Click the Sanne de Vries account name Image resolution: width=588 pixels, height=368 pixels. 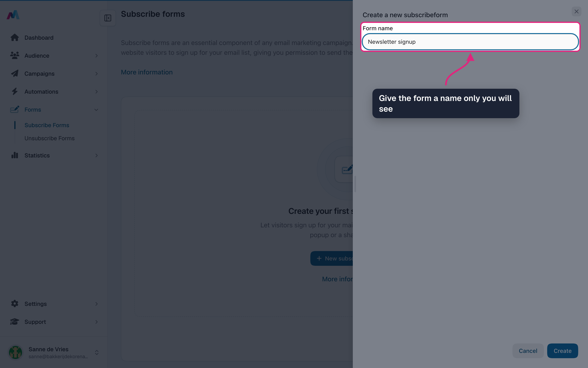48,349
